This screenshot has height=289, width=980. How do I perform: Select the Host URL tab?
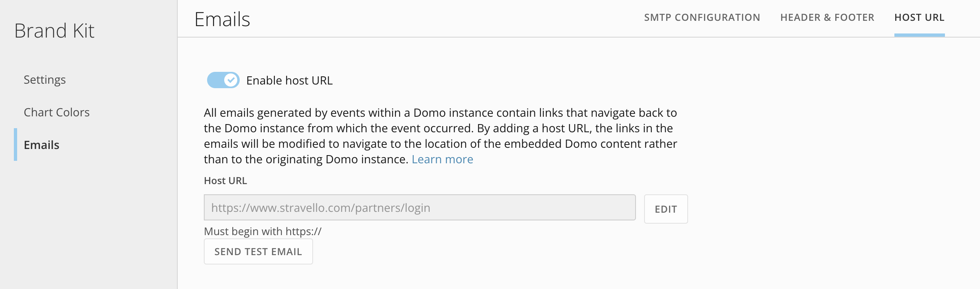pos(919,18)
